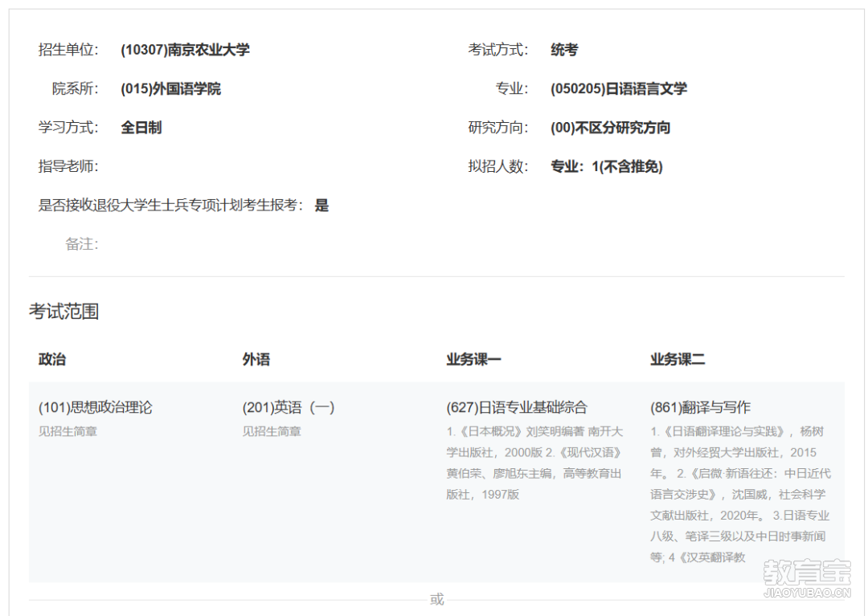This screenshot has height=616, width=868.
Task: Click the 院系所 label
Action: coord(76,88)
